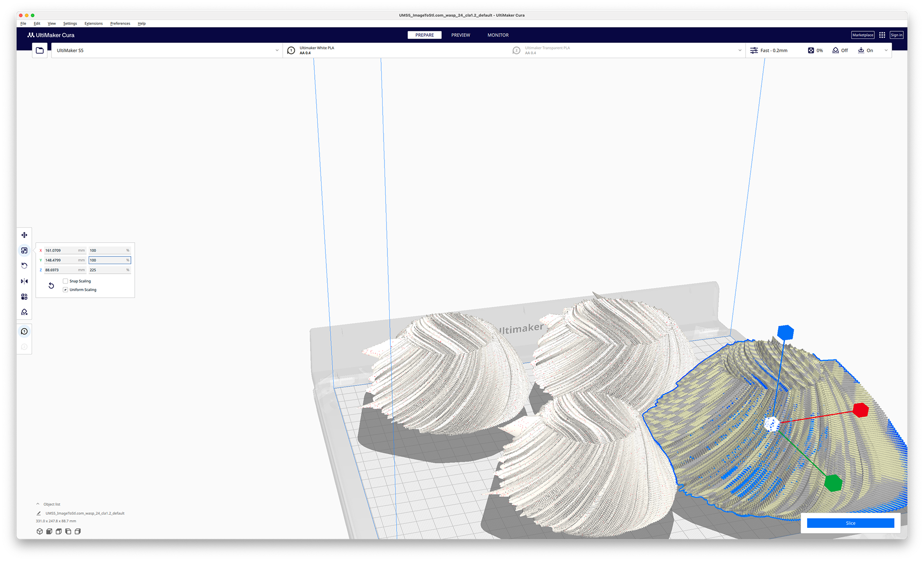Open the Marketplace
924x561 pixels.
(x=863, y=35)
